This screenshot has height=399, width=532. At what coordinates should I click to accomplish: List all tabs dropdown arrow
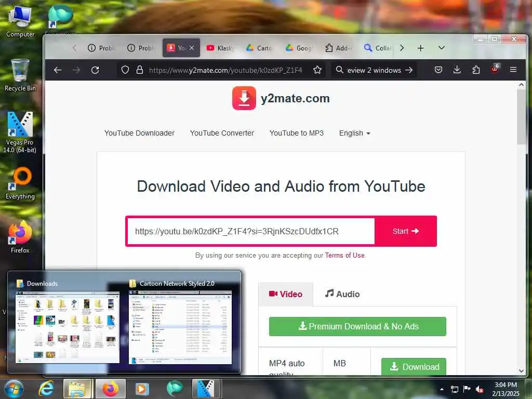coord(441,48)
